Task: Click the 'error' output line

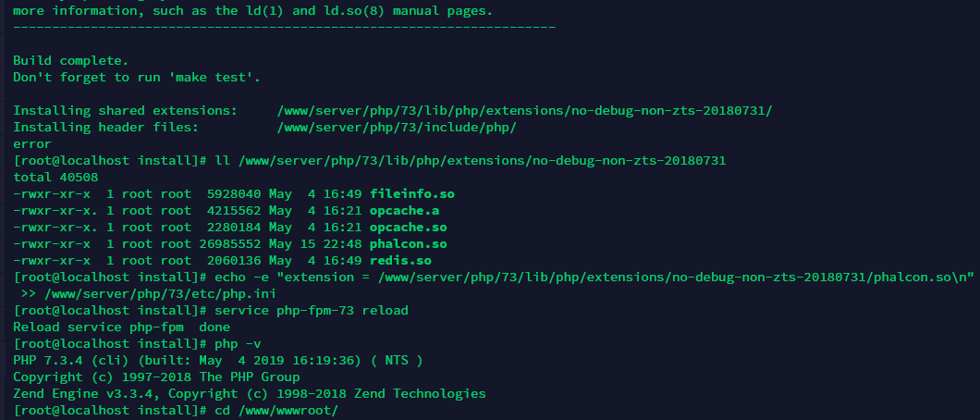Action: coord(32,143)
